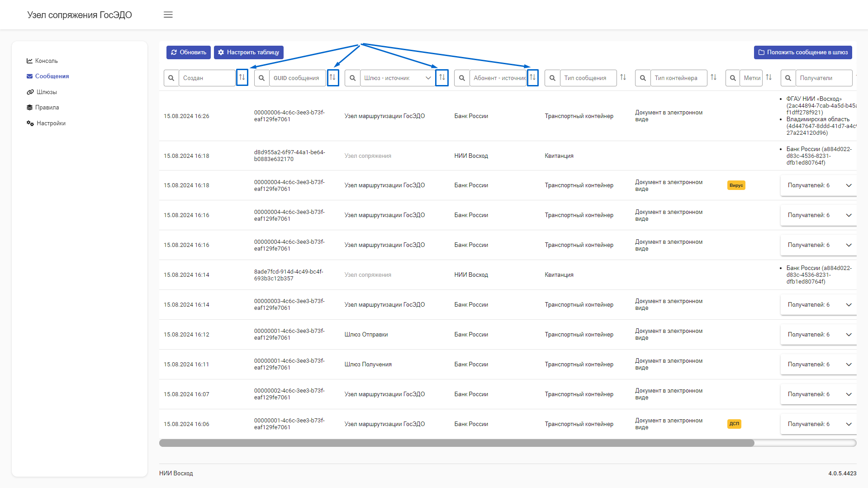
Task: Expand Получателей: 6 in 16:14 container row
Action: [x=819, y=305]
